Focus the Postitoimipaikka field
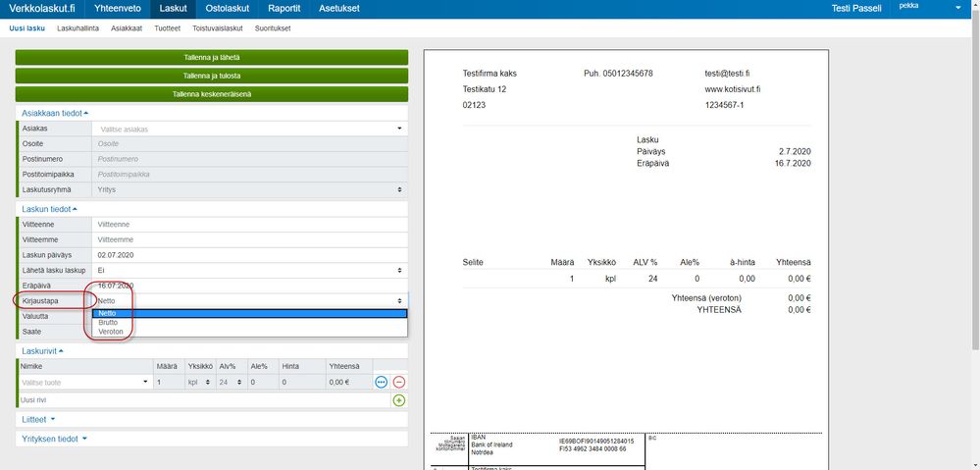The height and width of the screenshot is (470, 980). pos(249,175)
